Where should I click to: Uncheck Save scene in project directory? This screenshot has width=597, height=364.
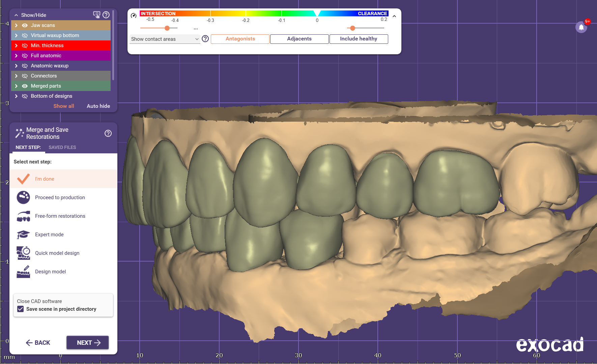(x=21, y=309)
